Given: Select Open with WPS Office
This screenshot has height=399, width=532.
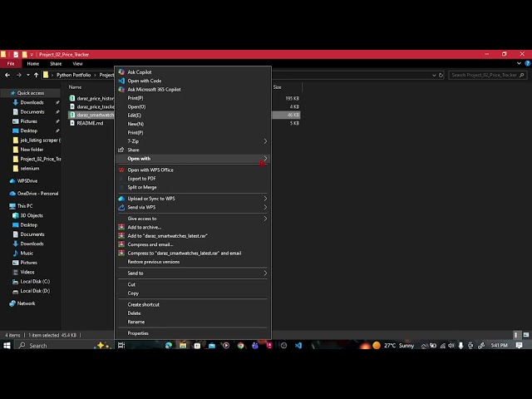Looking at the screenshot, I should [x=150, y=170].
